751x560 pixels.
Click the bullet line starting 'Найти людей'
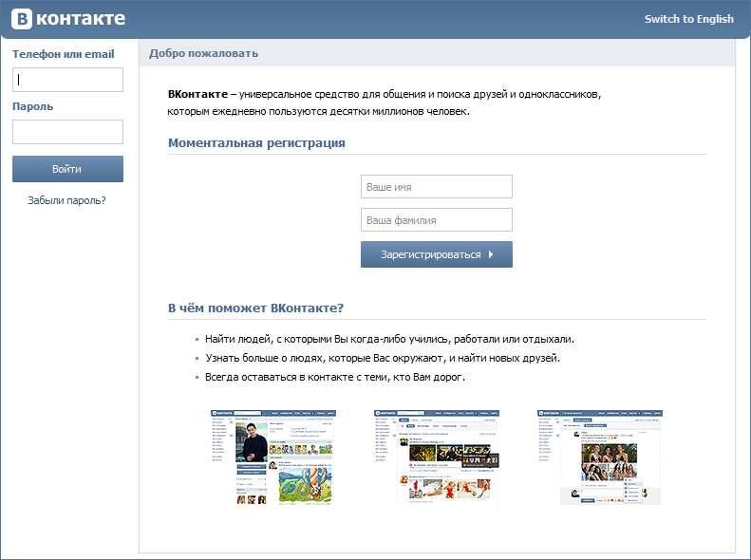point(389,339)
